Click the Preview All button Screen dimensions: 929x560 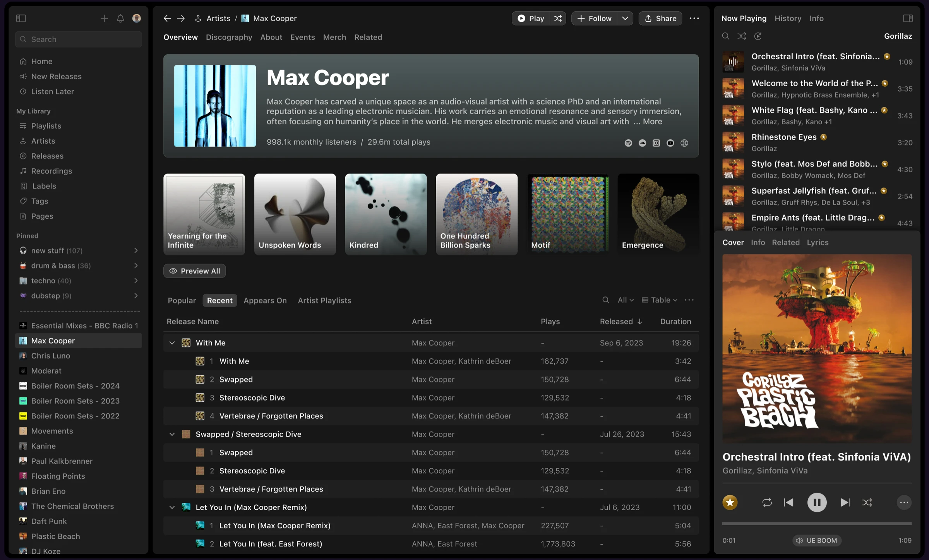click(x=195, y=271)
